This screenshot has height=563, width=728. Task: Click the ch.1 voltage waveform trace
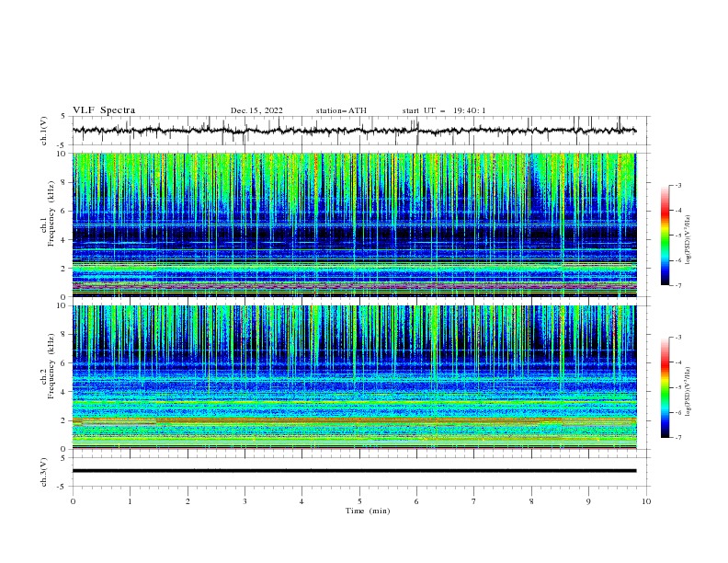coord(354,131)
